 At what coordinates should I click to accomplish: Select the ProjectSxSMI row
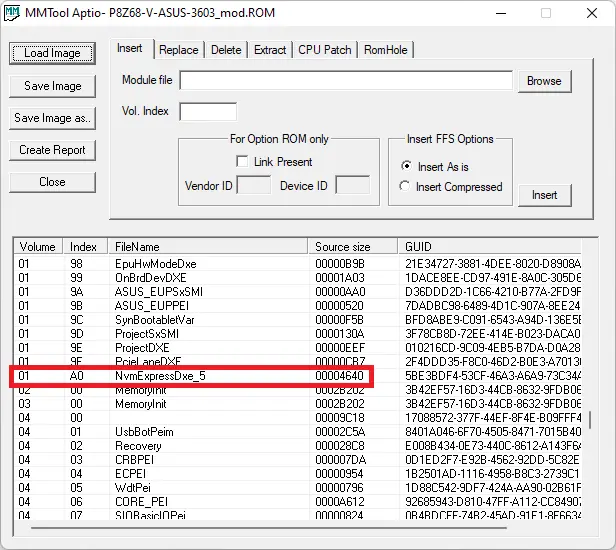pyautogui.click(x=298, y=334)
